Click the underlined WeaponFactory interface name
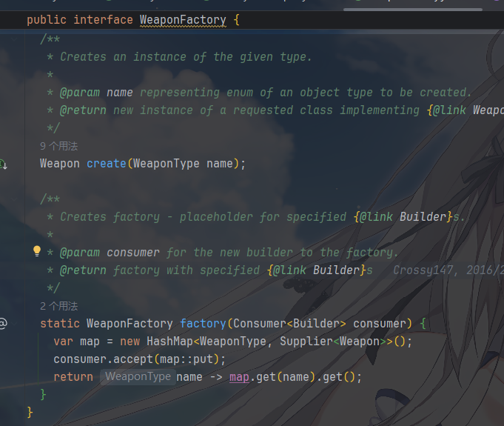Viewport: 504px width, 426px height. tap(183, 20)
